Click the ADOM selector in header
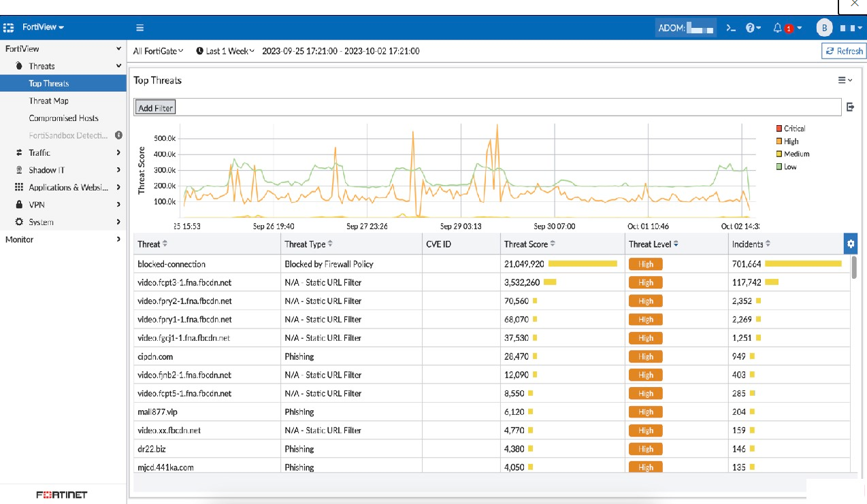The height and width of the screenshot is (504, 867). coord(686,28)
